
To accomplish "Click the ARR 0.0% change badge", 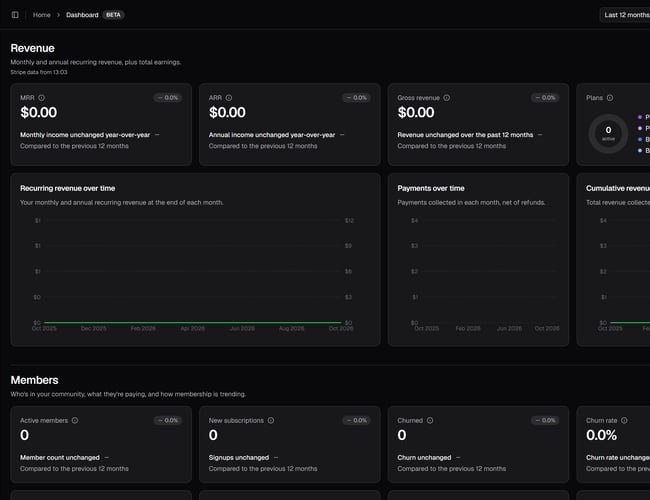I will [357, 98].
